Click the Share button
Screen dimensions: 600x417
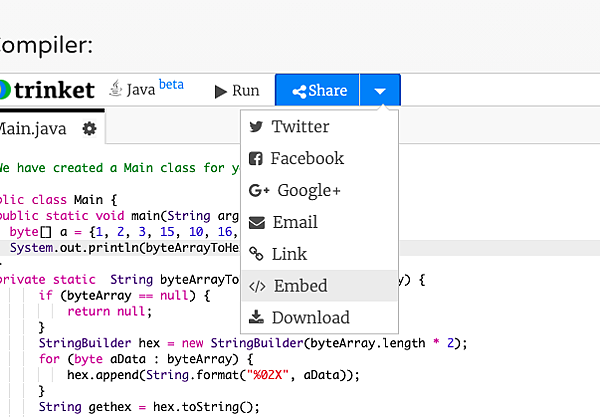click(317, 90)
